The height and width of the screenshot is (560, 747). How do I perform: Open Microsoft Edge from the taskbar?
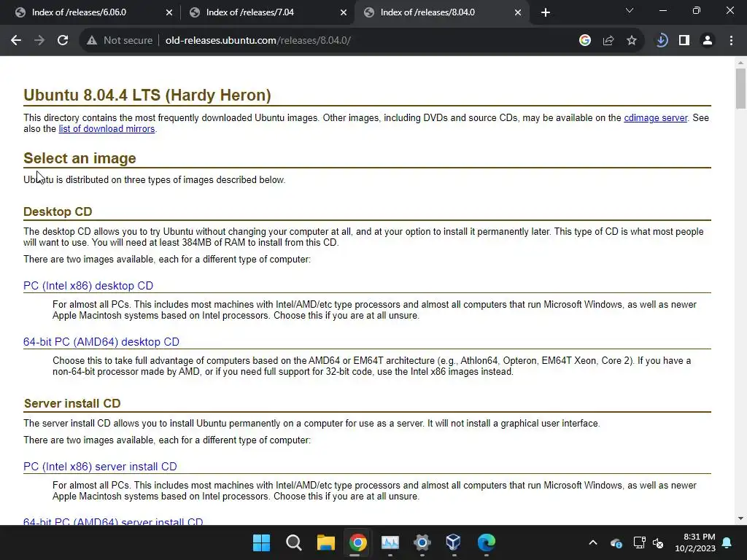(486, 542)
